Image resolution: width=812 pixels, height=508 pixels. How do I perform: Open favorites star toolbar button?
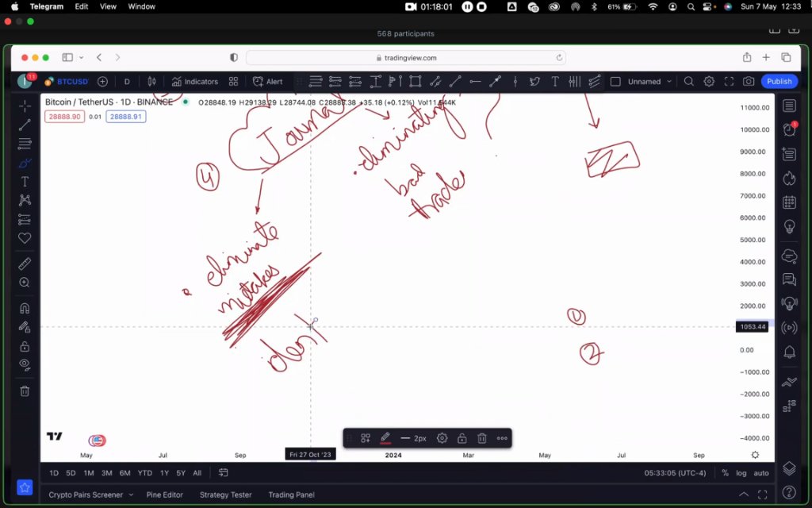[x=25, y=487]
